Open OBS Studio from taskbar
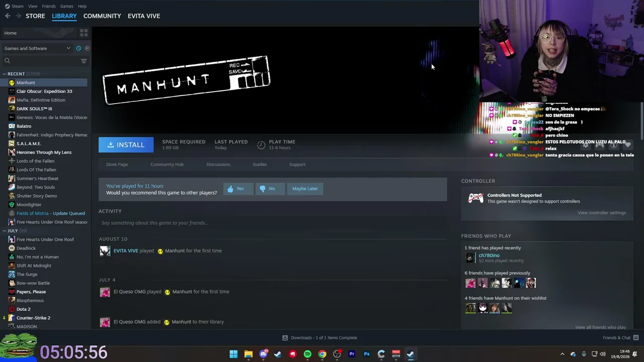644x362 pixels. coord(337,354)
